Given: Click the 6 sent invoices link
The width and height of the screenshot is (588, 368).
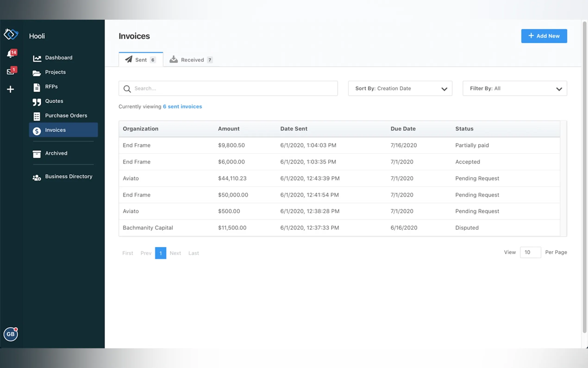Looking at the screenshot, I should point(182,107).
